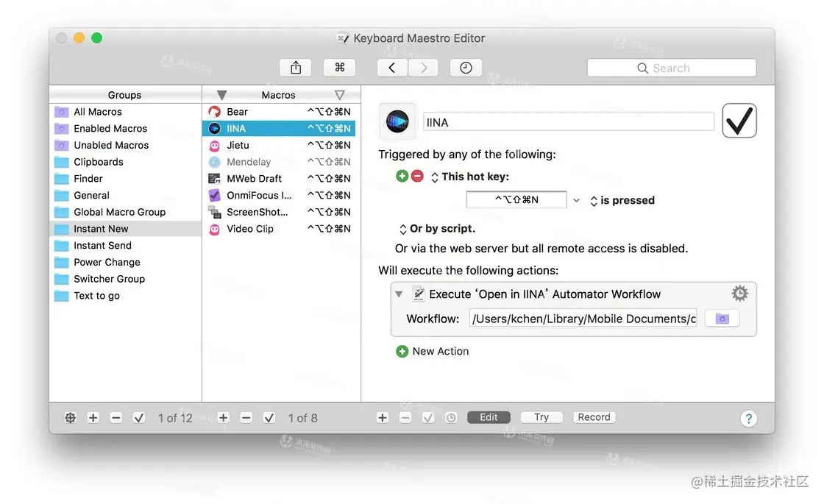Click the IINA macro icon well in editor
Viewport: 824px width, 504px height.
(x=397, y=121)
